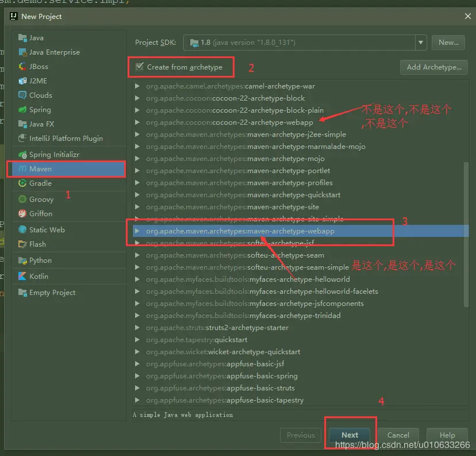Click the Python icon
This screenshot has width=476, height=456.
point(22,260)
